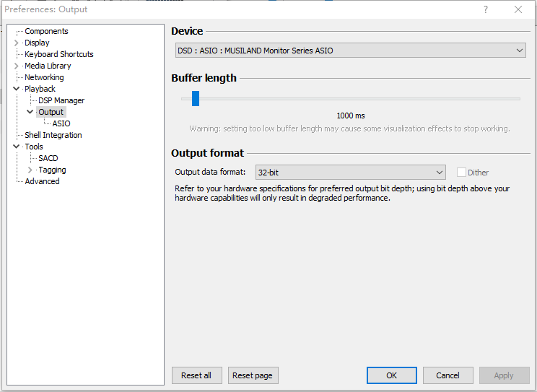This screenshot has width=537, height=392.
Task: Open the Output data format dropdown
Action: click(x=351, y=173)
